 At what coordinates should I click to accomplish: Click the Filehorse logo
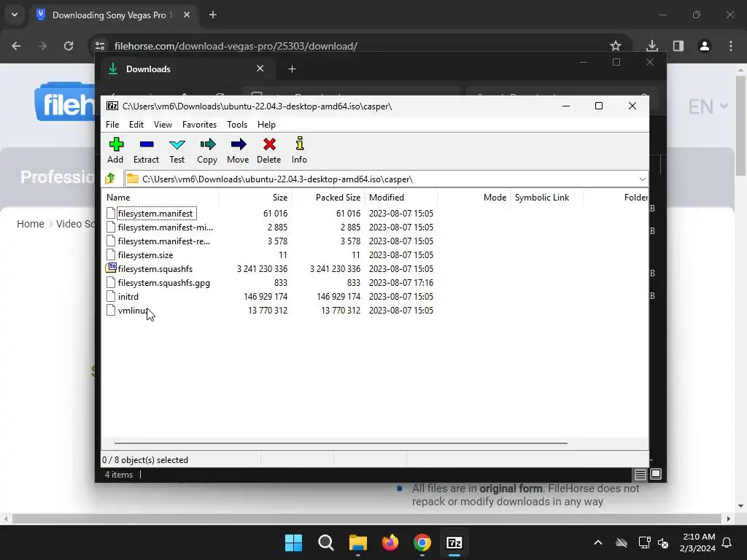(65, 102)
